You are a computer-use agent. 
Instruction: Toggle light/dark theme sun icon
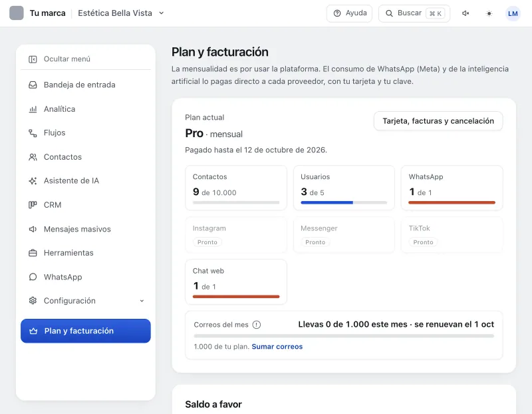[489, 13]
